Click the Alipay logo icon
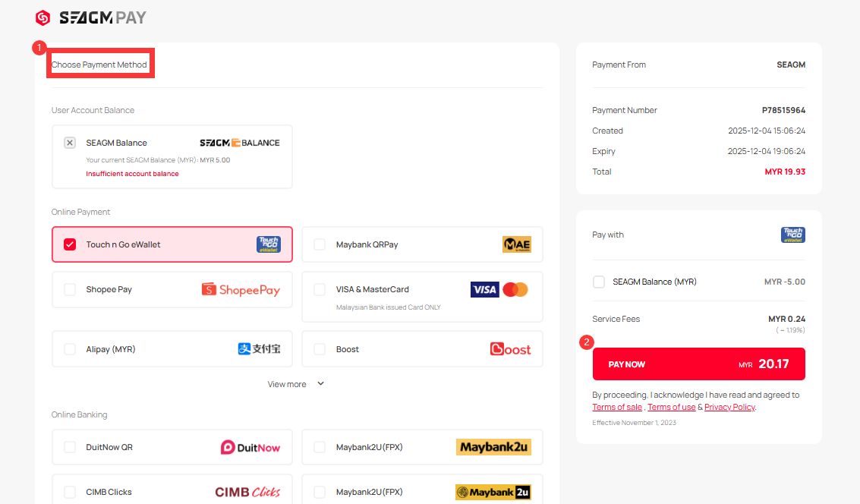 click(259, 349)
